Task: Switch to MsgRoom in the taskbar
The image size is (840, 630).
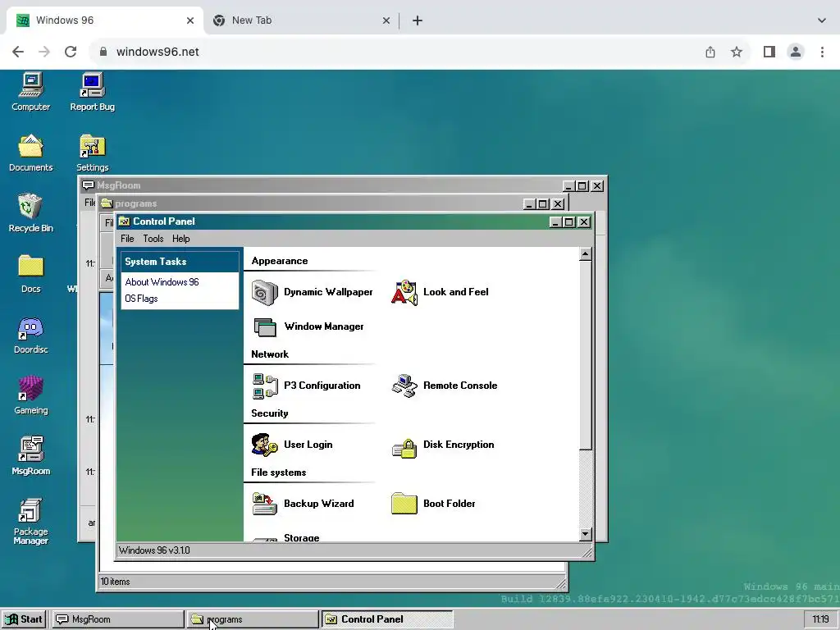Action: (118, 619)
